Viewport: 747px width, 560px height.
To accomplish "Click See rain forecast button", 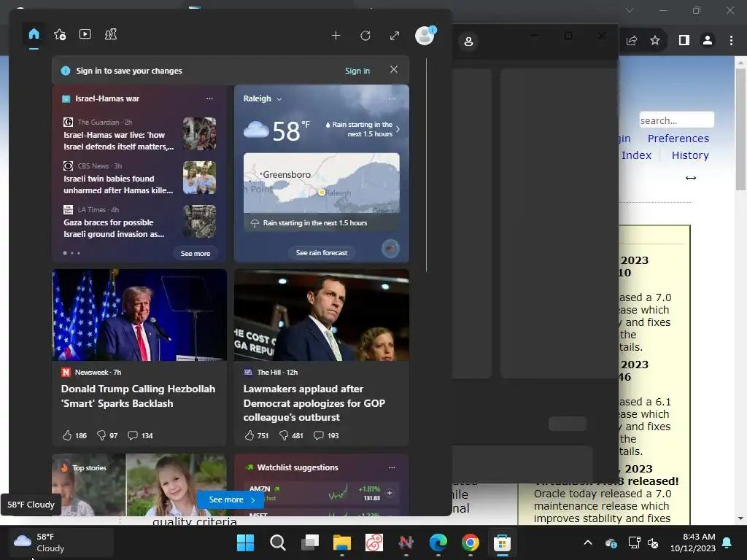I will [x=322, y=253].
